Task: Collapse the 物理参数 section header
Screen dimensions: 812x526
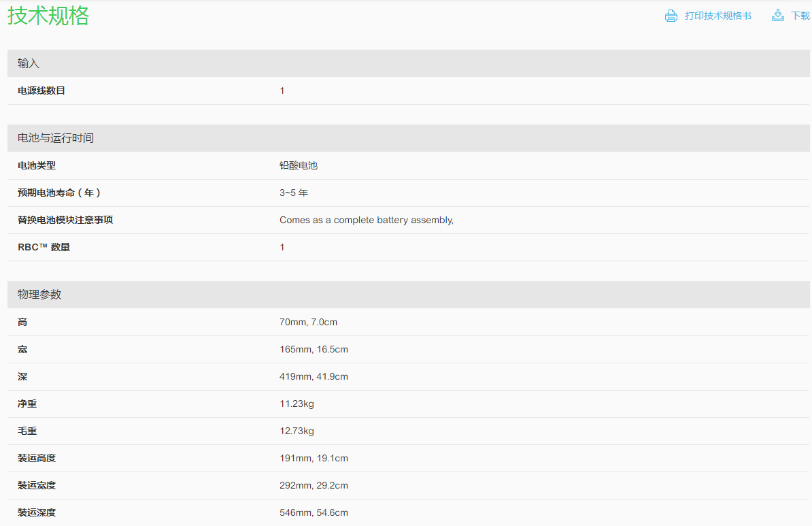Action: pos(39,295)
